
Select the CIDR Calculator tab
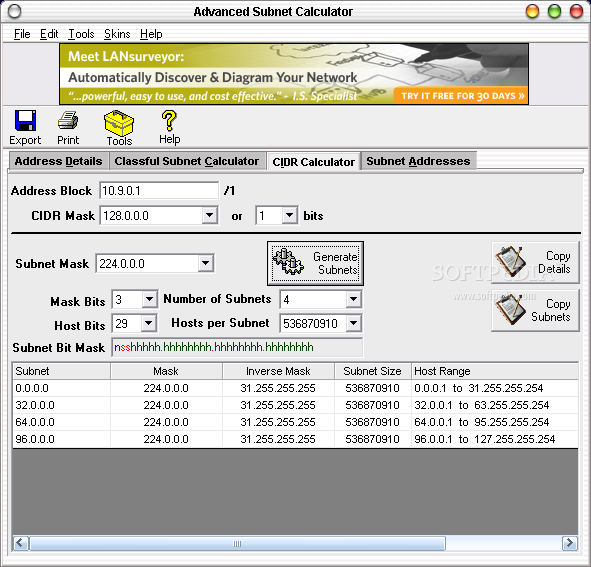pyautogui.click(x=314, y=162)
